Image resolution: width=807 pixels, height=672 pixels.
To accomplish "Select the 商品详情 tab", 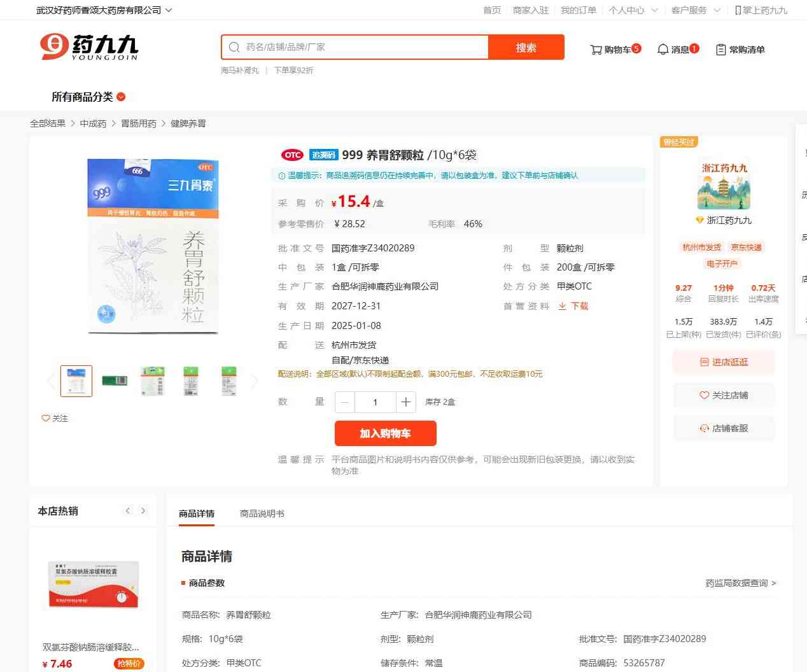I will coord(197,514).
